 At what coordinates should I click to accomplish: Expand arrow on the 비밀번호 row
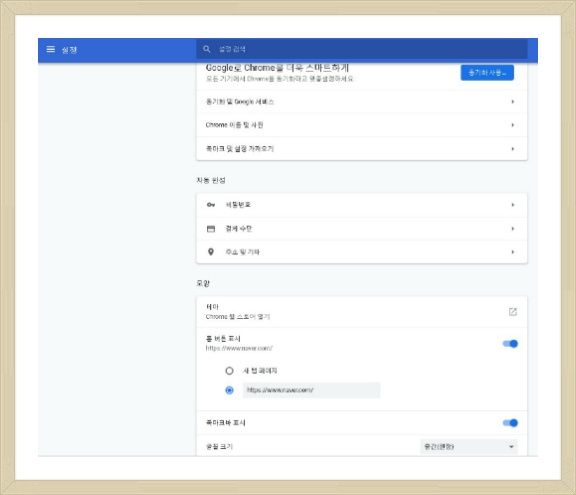point(512,205)
